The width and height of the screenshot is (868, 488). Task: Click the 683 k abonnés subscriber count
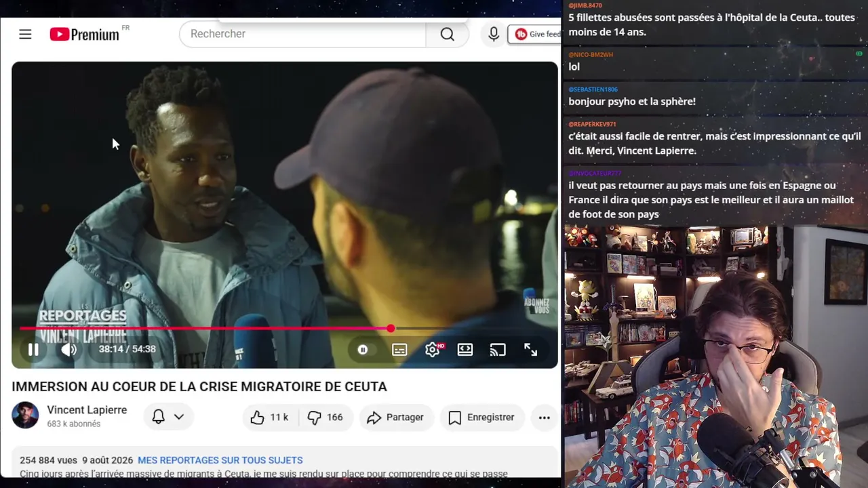point(74,424)
